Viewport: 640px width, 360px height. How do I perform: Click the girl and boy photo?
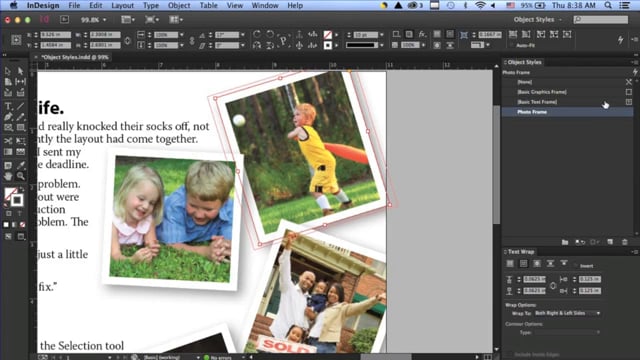(x=172, y=220)
